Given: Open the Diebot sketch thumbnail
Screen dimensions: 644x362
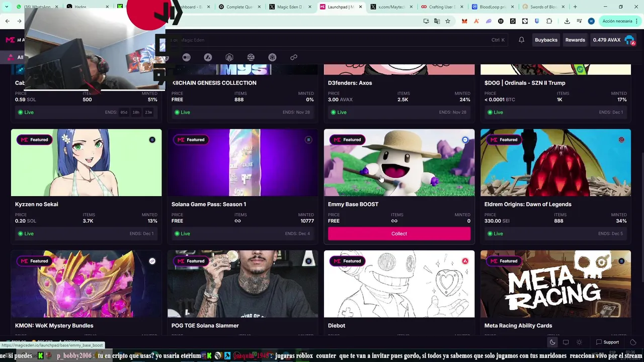Looking at the screenshot, I should (399, 284).
